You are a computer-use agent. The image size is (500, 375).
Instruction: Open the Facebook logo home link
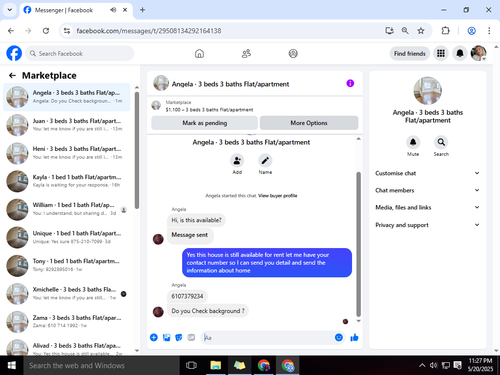click(14, 53)
